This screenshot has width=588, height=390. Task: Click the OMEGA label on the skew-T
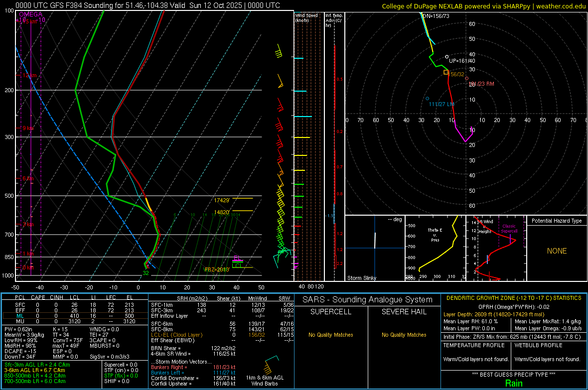(31, 14)
